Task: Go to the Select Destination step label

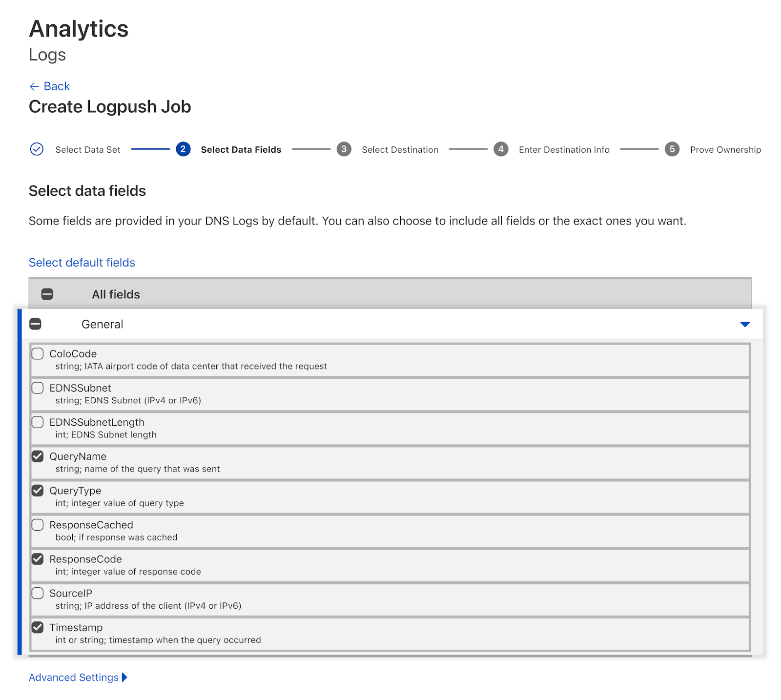Action: point(400,150)
